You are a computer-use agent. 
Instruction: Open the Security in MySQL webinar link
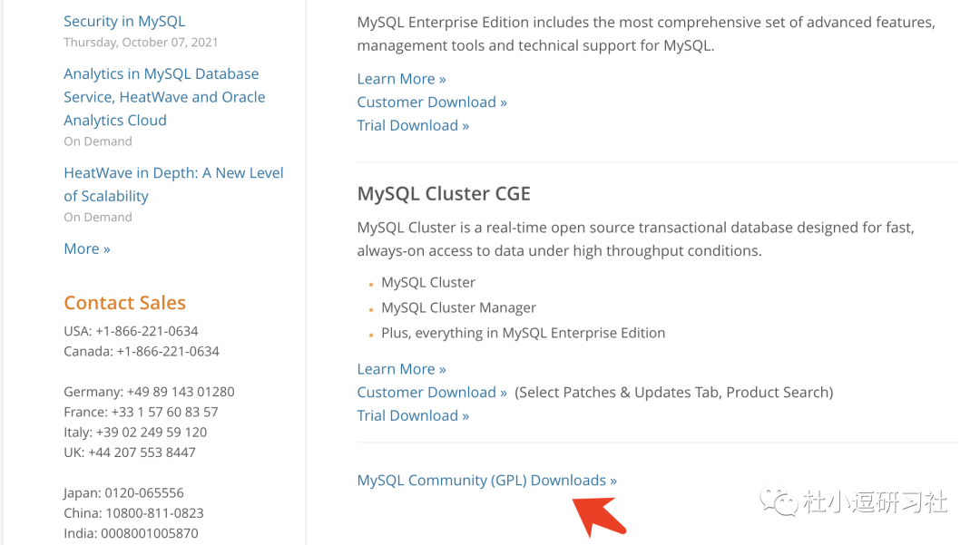[124, 21]
